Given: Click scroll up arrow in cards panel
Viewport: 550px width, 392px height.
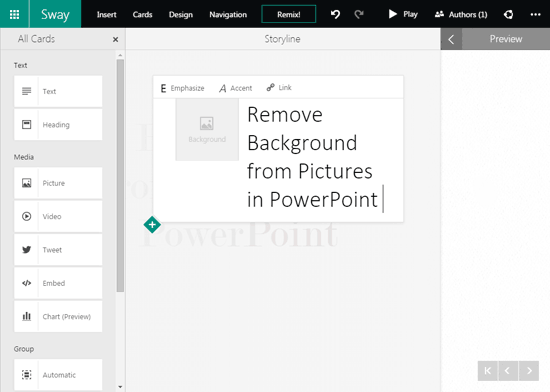Looking at the screenshot, I should tap(120, 55).
